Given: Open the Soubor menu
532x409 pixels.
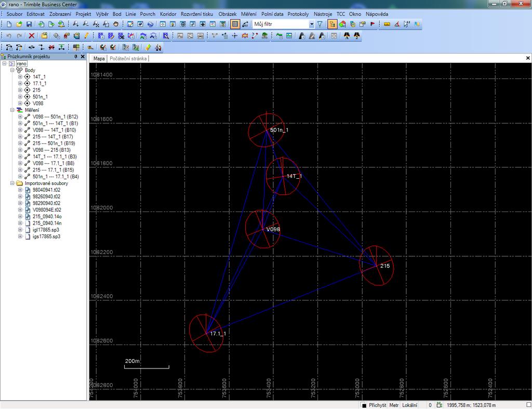Looking at the screenshot, I should pos(14,14).
